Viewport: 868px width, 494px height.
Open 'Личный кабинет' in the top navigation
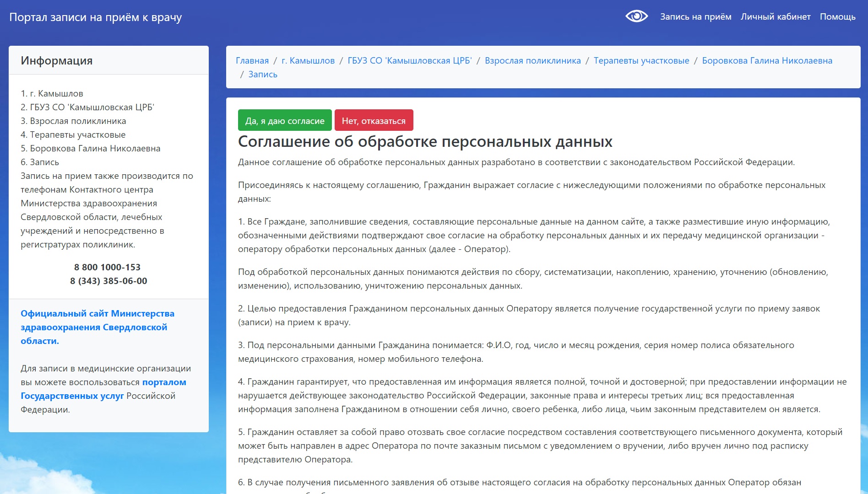coord(776,17)
